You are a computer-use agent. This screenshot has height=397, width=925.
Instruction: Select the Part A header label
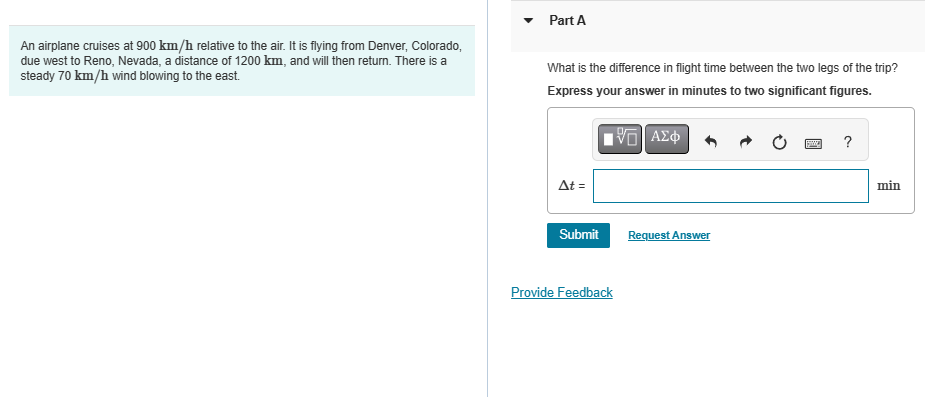(x=568, y=21)
